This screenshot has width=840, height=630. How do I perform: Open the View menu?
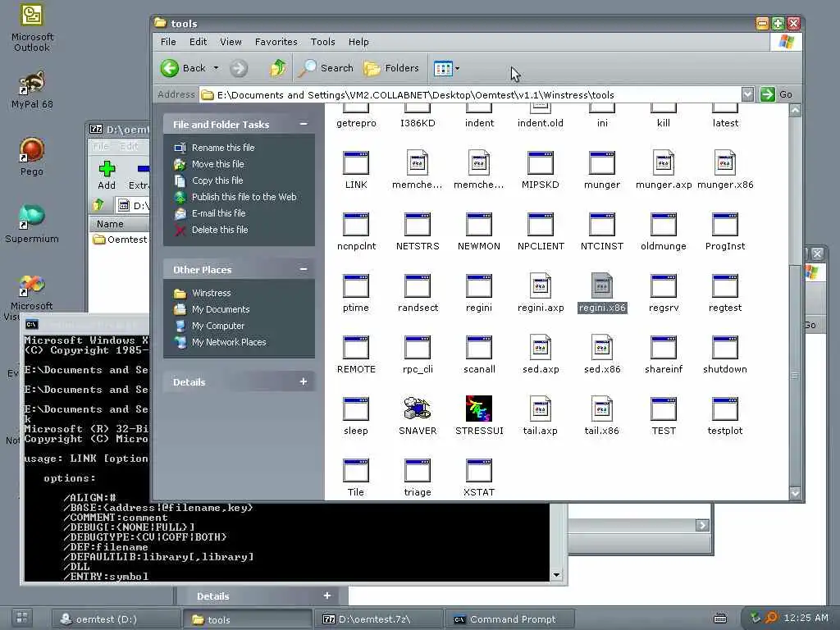tap(231, 42)
